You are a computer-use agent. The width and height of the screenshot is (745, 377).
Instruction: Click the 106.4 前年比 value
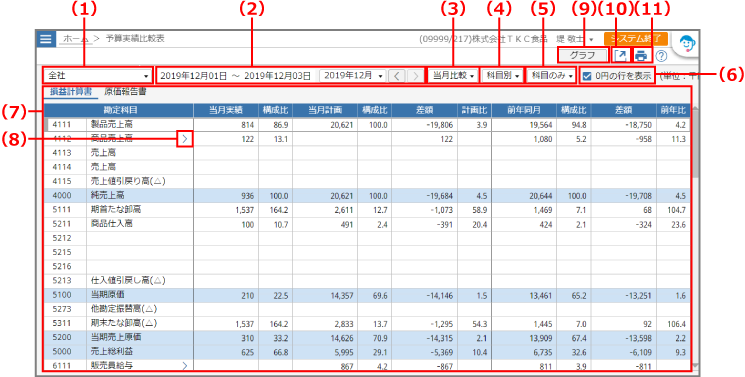pyautogui.click(x=676, y=324)
